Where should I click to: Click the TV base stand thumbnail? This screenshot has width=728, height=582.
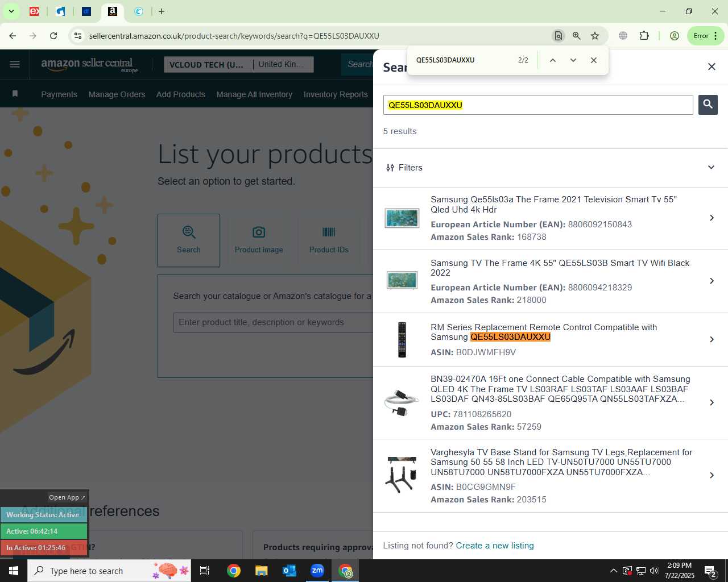coord(402,475)
